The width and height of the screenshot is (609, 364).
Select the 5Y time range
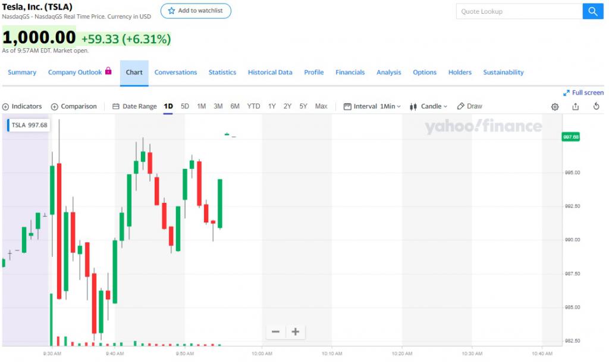point(303,106)
